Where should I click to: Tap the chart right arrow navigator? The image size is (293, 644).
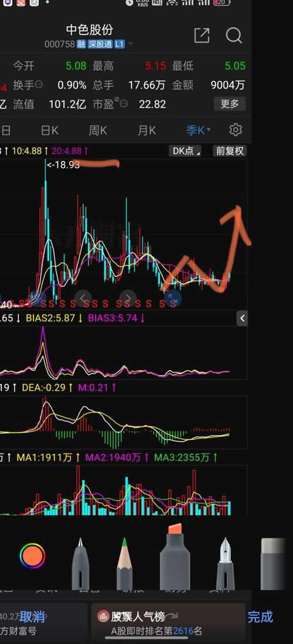click(x=128, y=298)
